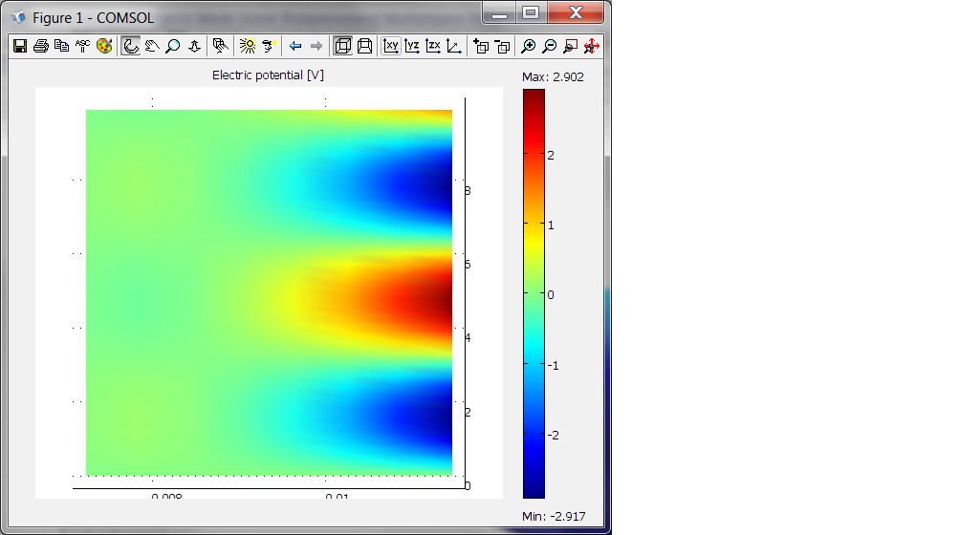This screenshot has width=980, height=535.
Task: Click the ASCII export icon
Action: [82, 46]
